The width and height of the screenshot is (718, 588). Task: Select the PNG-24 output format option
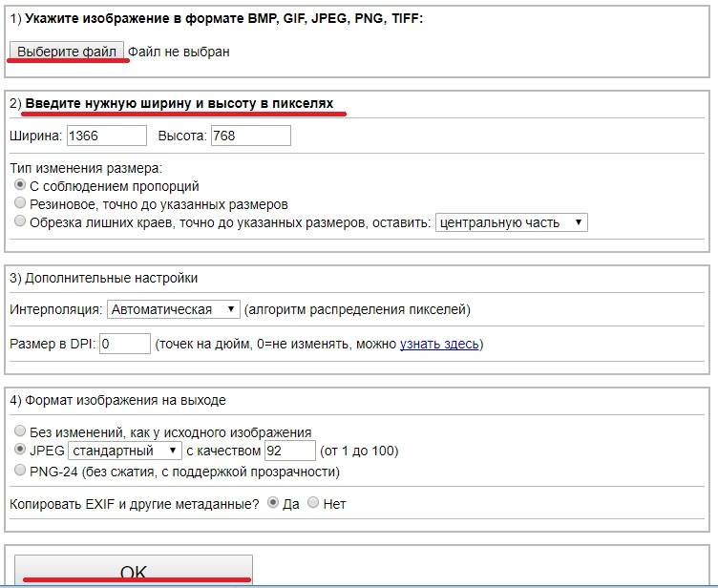tap(20, 470)
